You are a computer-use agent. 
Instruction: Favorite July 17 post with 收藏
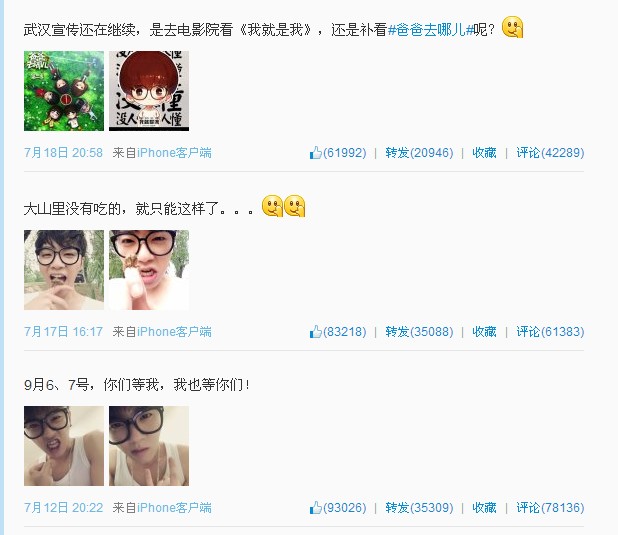click(484, 332)
